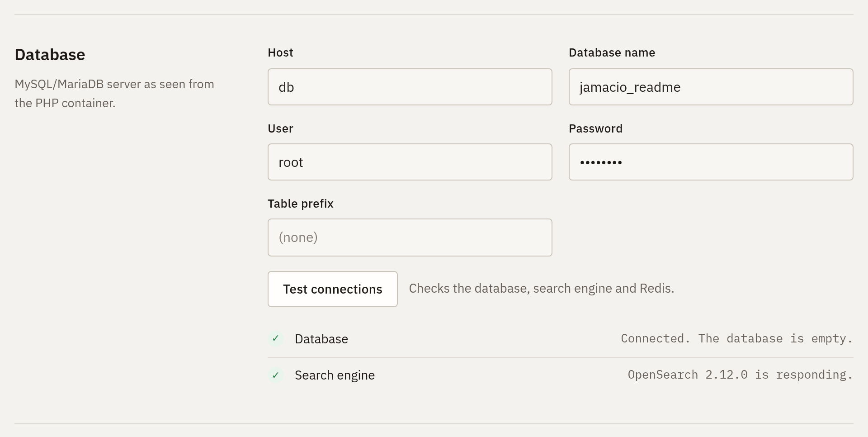Click the Database name field label
The height and width of the screenshot is (437, 868).
point(612,52)
